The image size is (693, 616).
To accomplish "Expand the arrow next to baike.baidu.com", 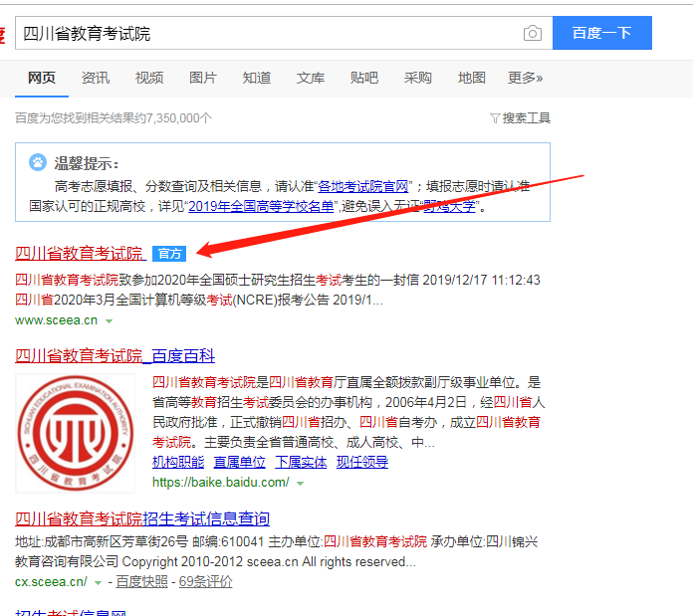I will pos(301,484).
